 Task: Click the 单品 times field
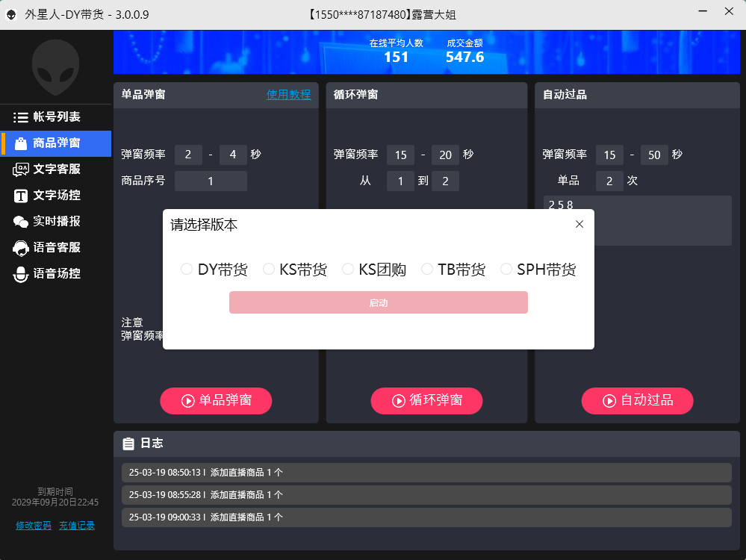coord(609,181)
